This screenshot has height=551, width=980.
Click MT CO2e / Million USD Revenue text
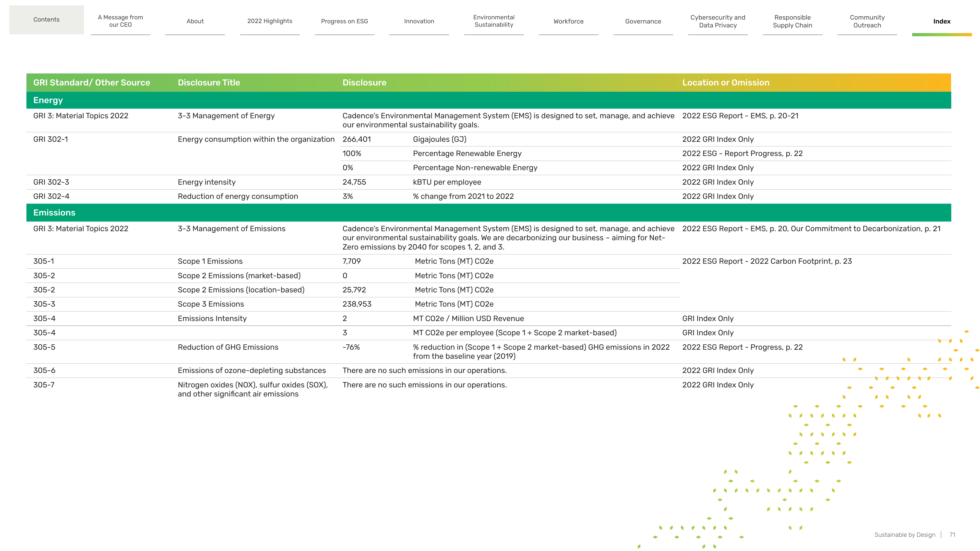pos(468,319)
